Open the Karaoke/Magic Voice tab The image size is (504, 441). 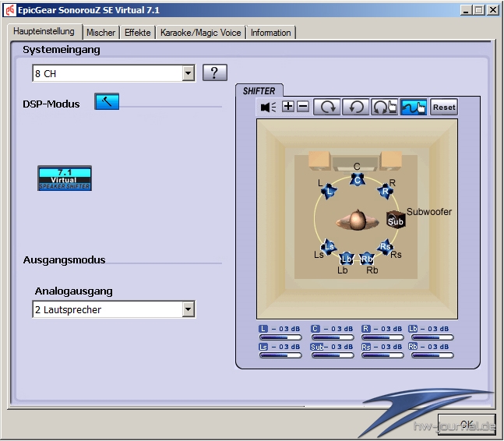click(202, 33)
